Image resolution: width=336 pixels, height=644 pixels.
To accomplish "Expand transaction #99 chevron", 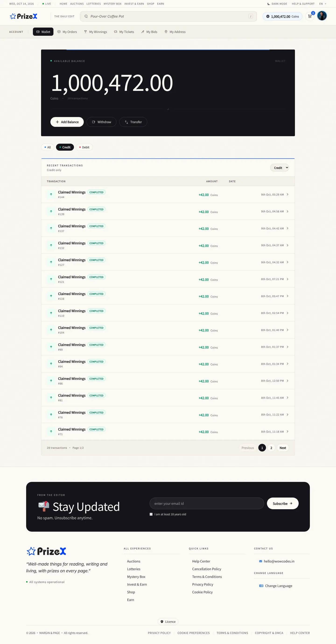I will tap(287, 347).
